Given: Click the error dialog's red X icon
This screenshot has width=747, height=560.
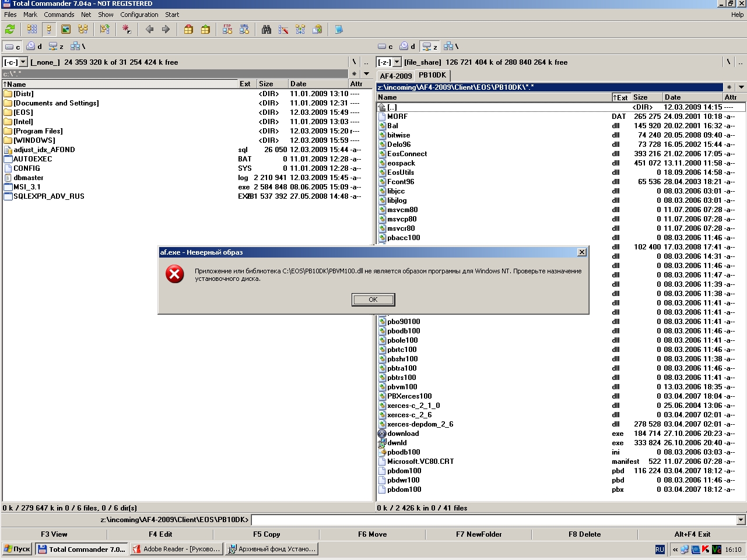Looking at the screenshot, I should point(174,274).
